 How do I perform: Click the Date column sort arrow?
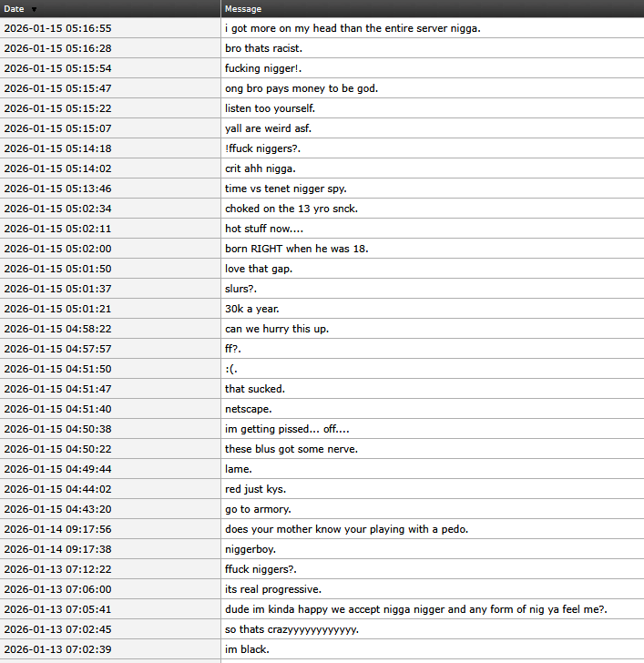[34, 9]
